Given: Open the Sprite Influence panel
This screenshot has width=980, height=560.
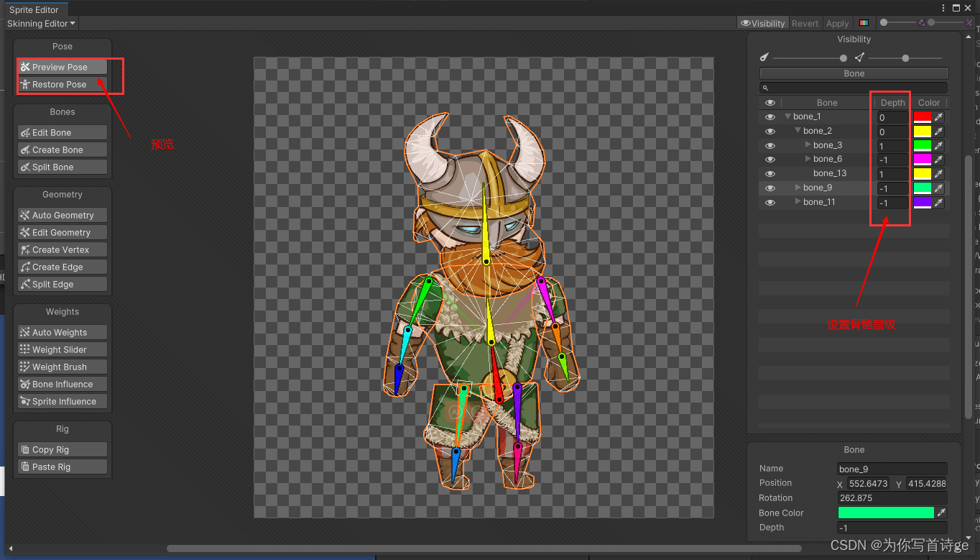Looking at the screenshot, I should coord(63,401).
